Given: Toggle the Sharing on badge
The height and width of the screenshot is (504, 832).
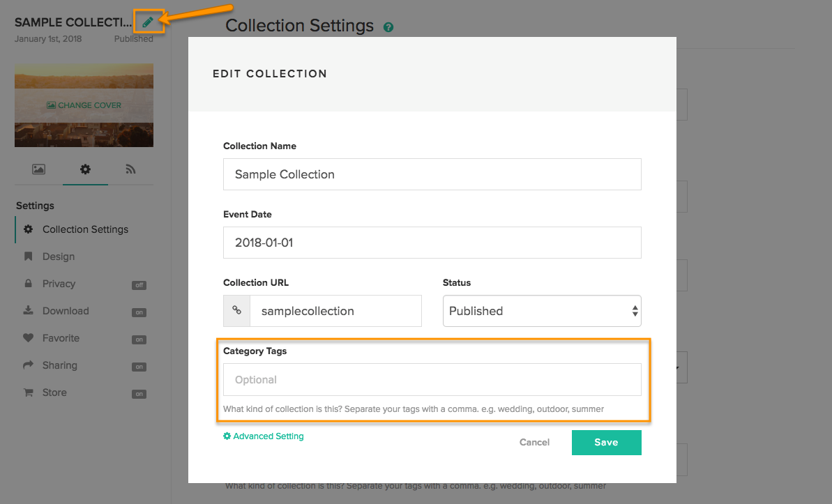Looking at the screenshot, I should pyautogui.click(x=139, y=367).
